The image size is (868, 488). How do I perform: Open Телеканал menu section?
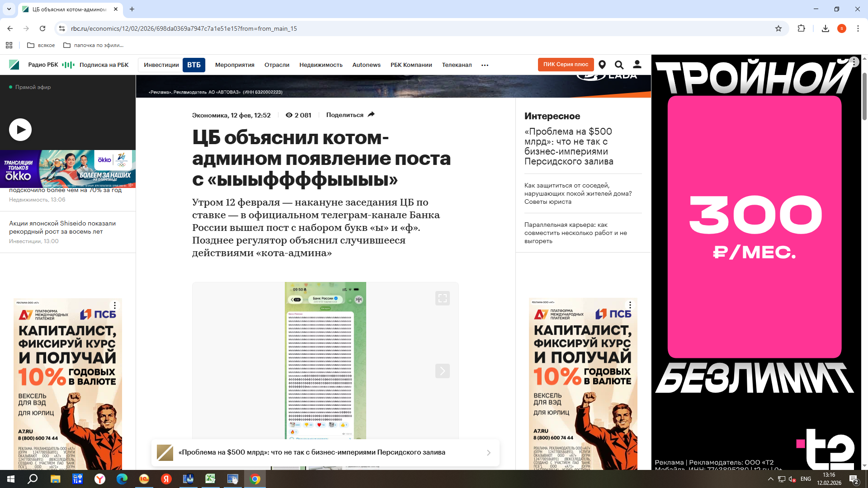coord(457,65)
